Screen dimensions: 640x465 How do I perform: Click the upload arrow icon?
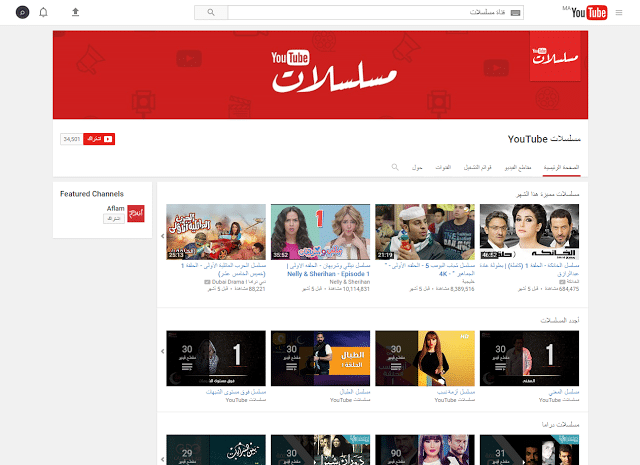pyautogui.click(x=76, y=12)
